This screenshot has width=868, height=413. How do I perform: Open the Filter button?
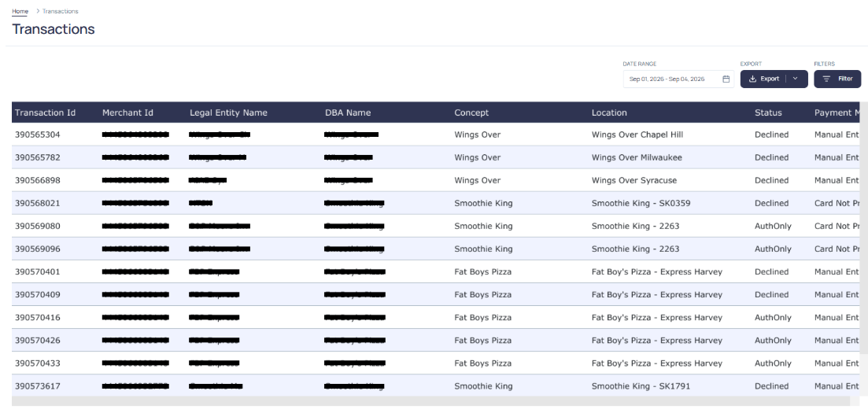(x=837, y=79)
